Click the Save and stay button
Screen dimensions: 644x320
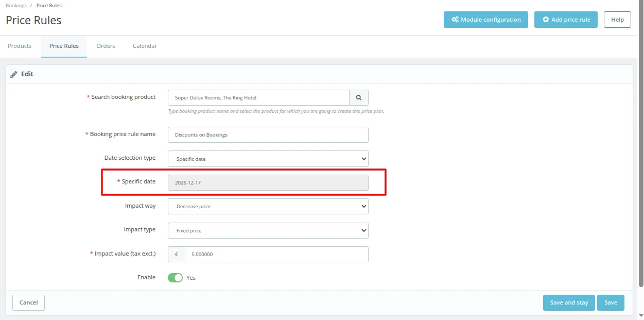tap(569, 302)
